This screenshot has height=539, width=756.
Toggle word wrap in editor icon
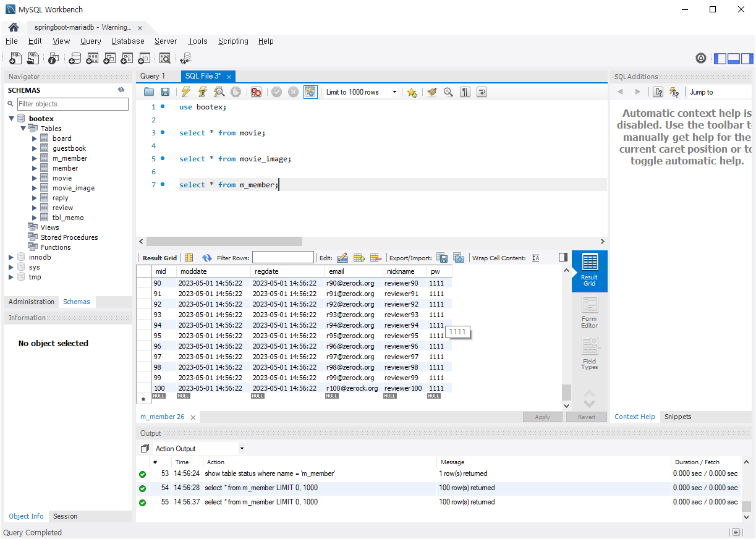coord(482,92)
